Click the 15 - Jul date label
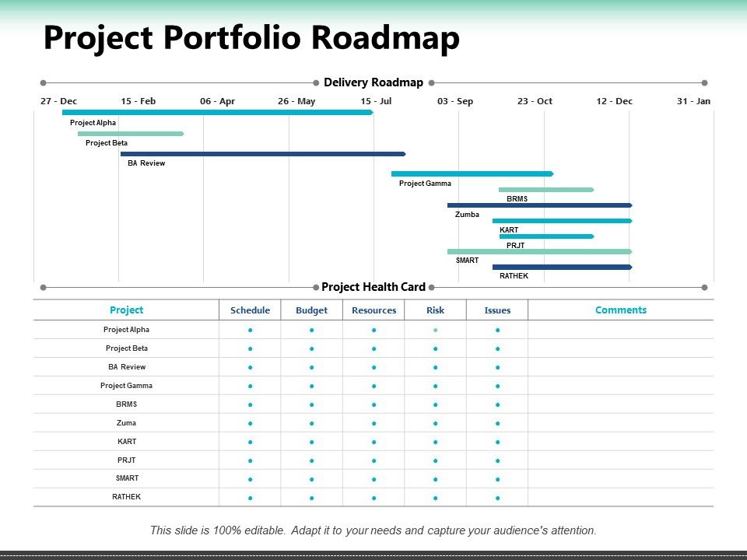The width and height of the screenshot is (747, 560). tap(376, 101)
